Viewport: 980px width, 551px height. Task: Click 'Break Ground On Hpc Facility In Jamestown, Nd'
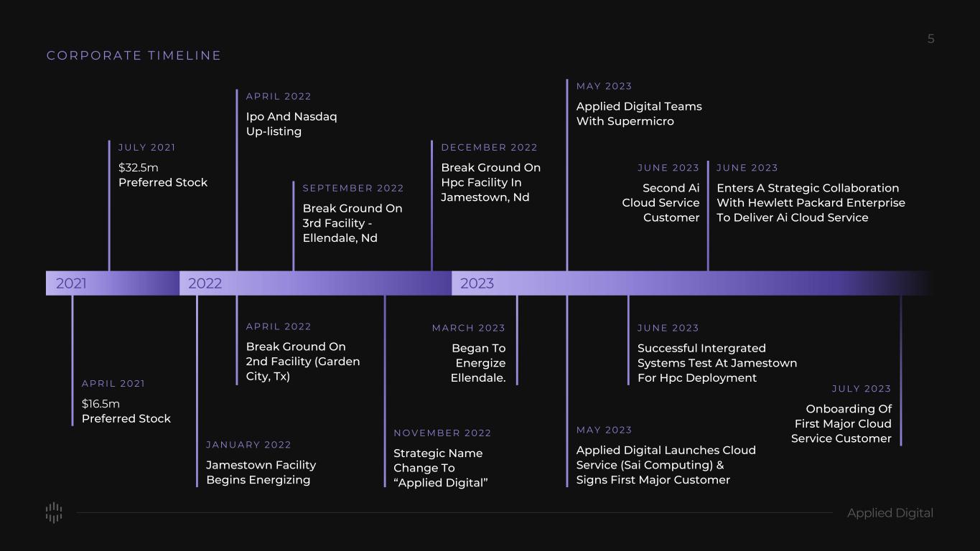coord(491,182)
